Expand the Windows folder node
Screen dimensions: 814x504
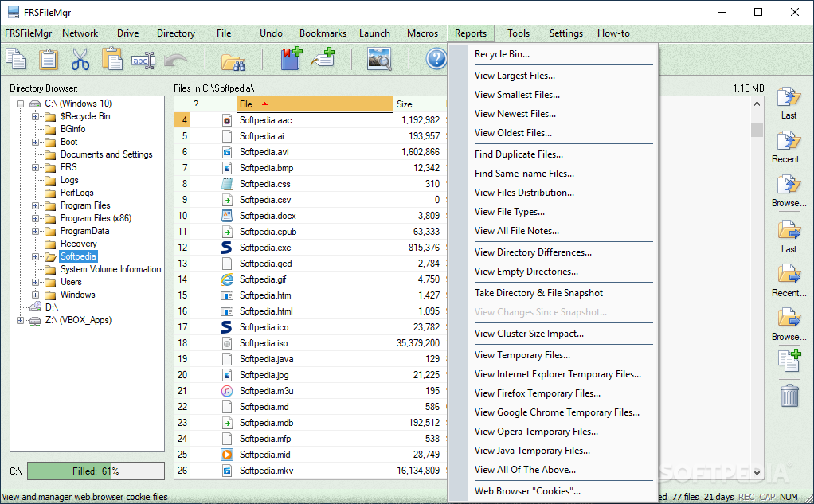[35, 295]
